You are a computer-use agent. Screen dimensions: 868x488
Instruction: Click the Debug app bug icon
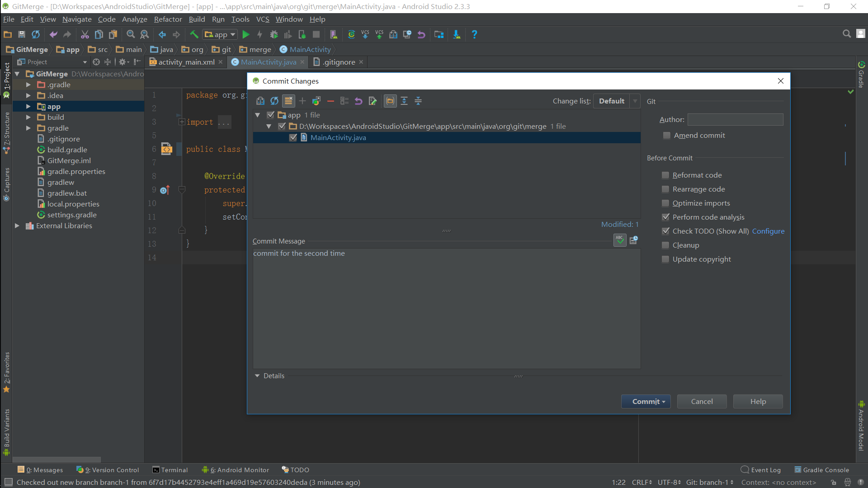274,34
